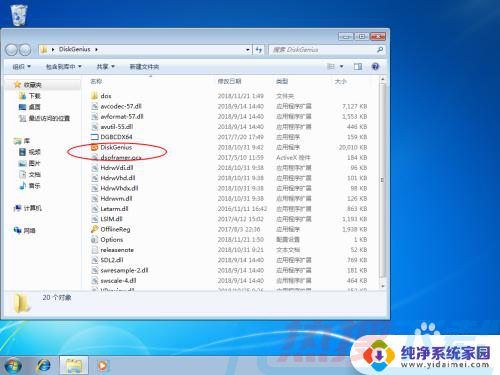Open the Include in library dropdown
Screen dimensions: 500x375
point(63,67)
